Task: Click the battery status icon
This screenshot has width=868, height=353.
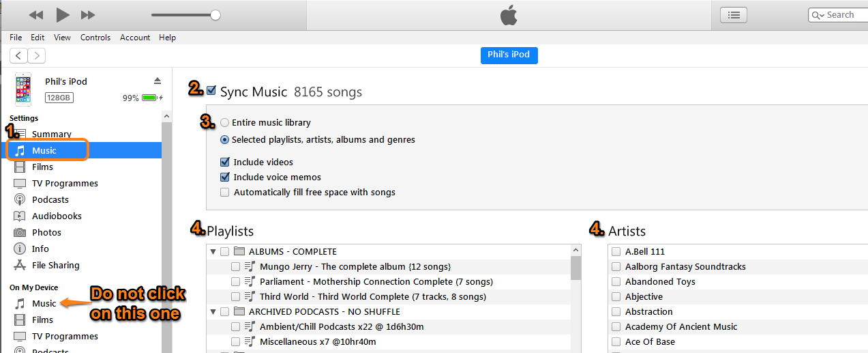Action: click(150, 98)
